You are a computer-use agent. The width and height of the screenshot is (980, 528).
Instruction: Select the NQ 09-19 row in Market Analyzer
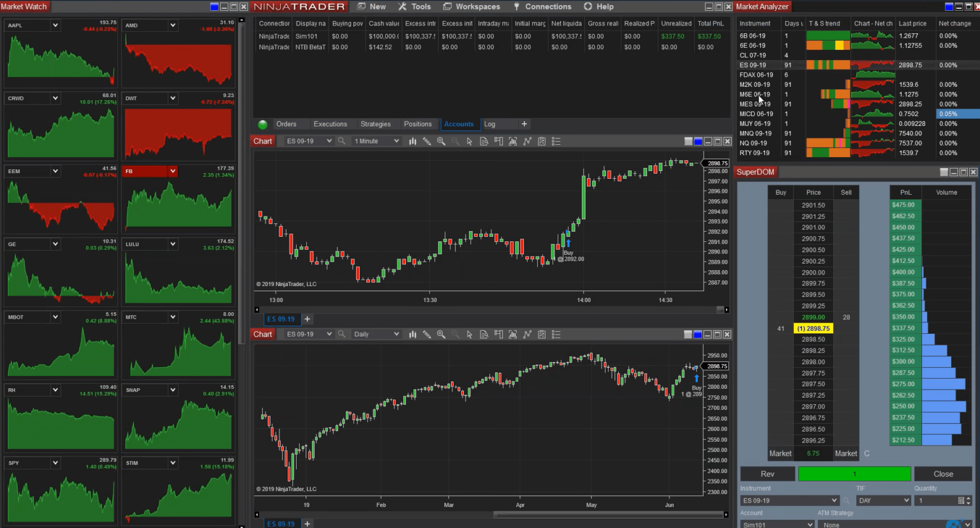pyautogui.click(x=858, y=143)
